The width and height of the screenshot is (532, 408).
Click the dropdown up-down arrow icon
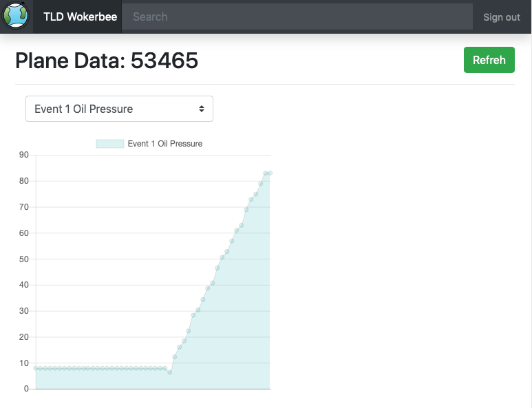coord(202,109)
